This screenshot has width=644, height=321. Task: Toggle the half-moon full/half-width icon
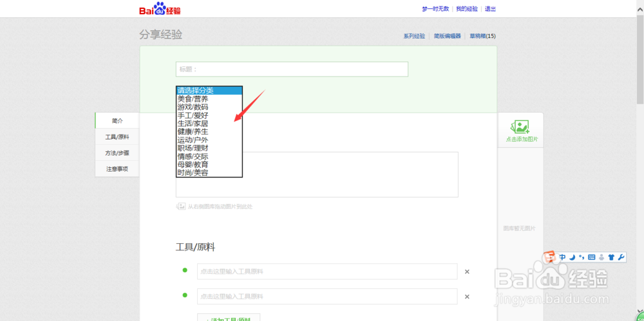pos(572,257)
